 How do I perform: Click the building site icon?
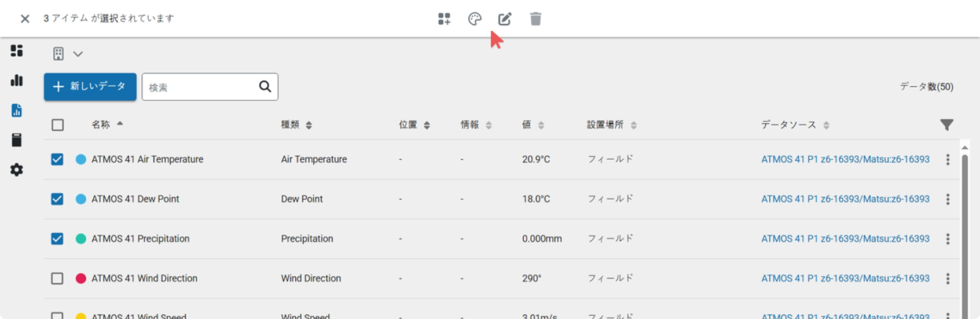[x=58, y=54]
